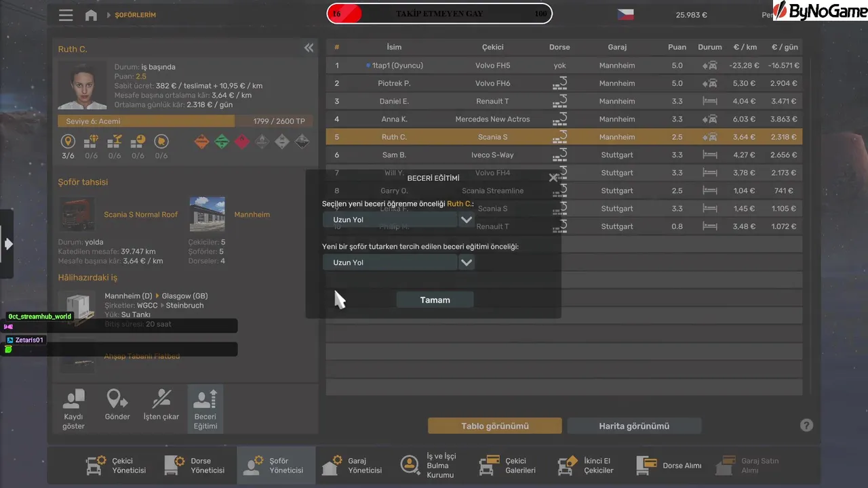Select Sam B. driver row
868x488 pixels.
coord(564,155)
